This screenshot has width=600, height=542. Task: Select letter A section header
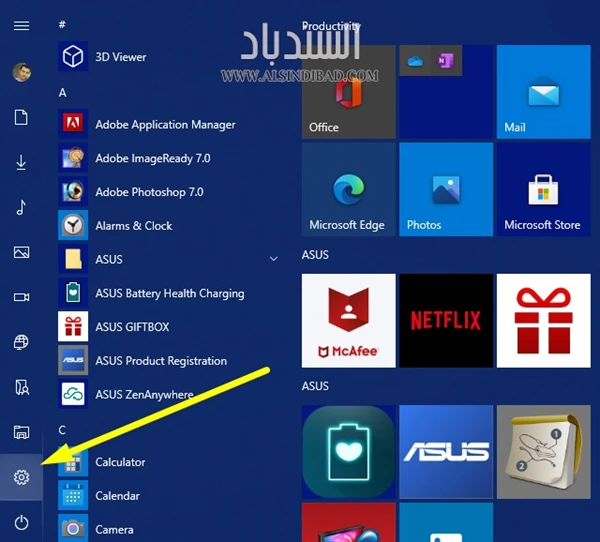point(63,92)
